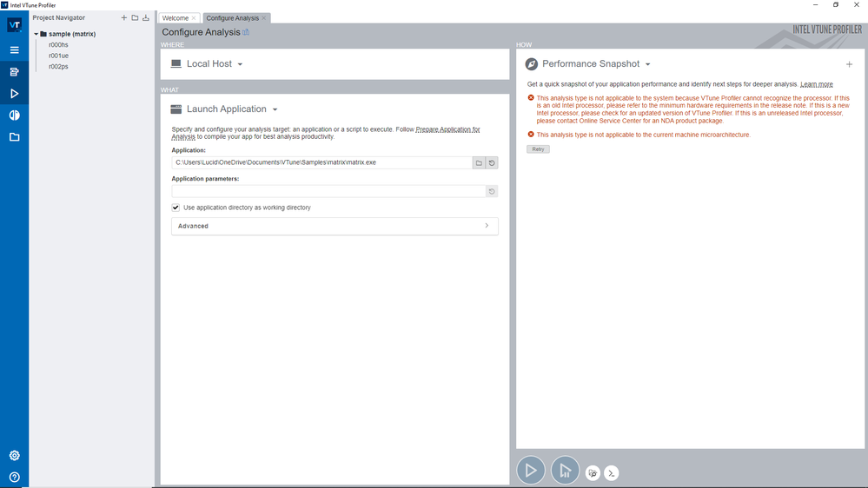Switch to the Welcome tab

(x=176, y=18)
